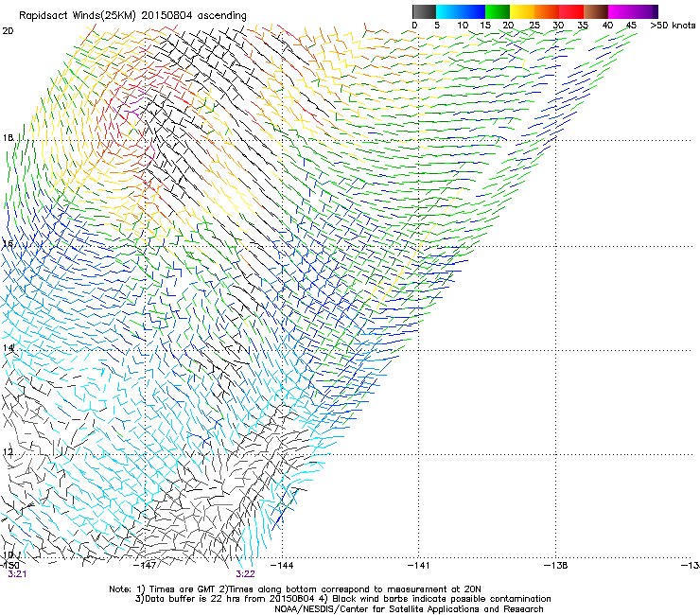
Task: Click the NOAA/NESDIS credit line
Action: tap(409, 609)
